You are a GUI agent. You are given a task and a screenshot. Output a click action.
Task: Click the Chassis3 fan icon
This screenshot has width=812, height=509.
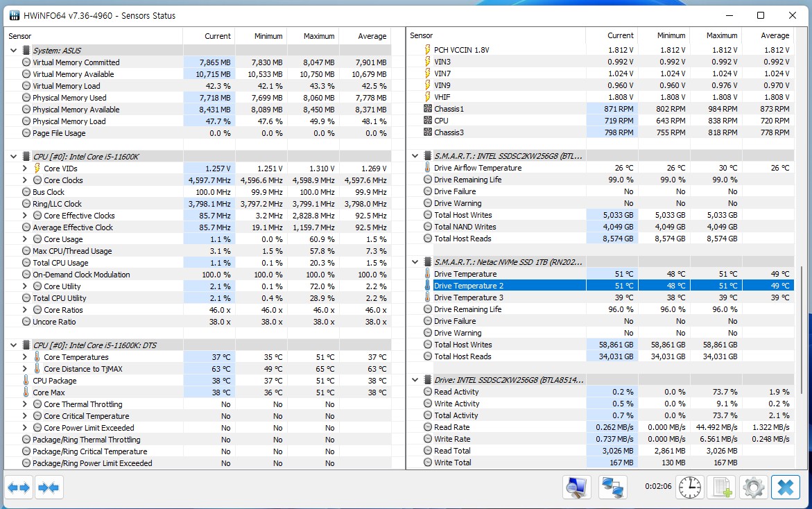point(427,132)
